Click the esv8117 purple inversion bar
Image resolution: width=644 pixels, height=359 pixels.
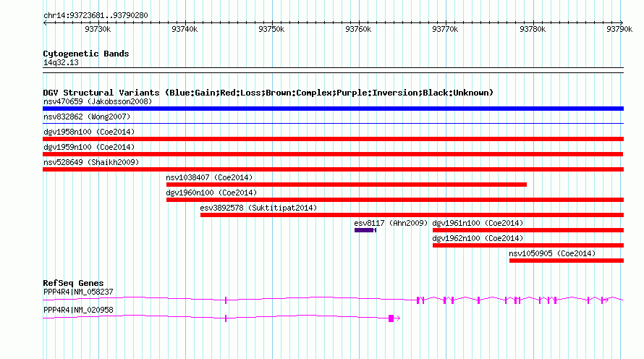[365, 230]
